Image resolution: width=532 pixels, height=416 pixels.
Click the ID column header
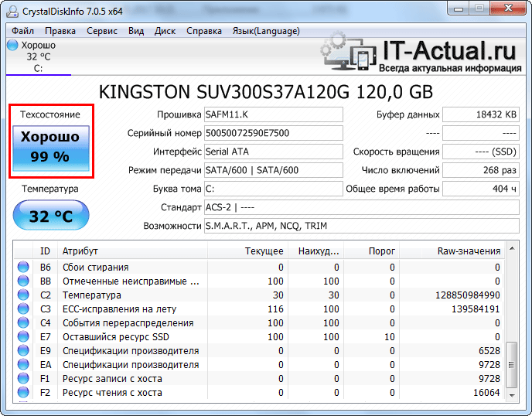(45, 251)
